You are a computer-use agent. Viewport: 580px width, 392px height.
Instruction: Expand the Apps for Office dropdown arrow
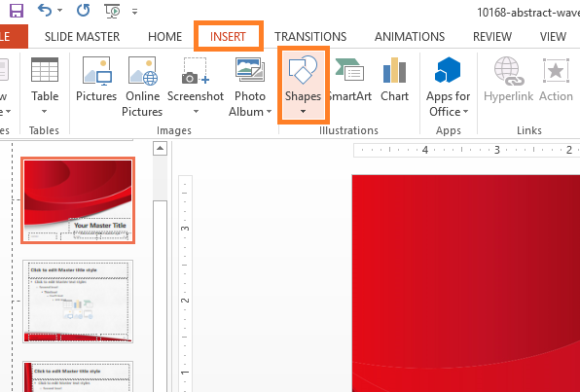point(466,112)
